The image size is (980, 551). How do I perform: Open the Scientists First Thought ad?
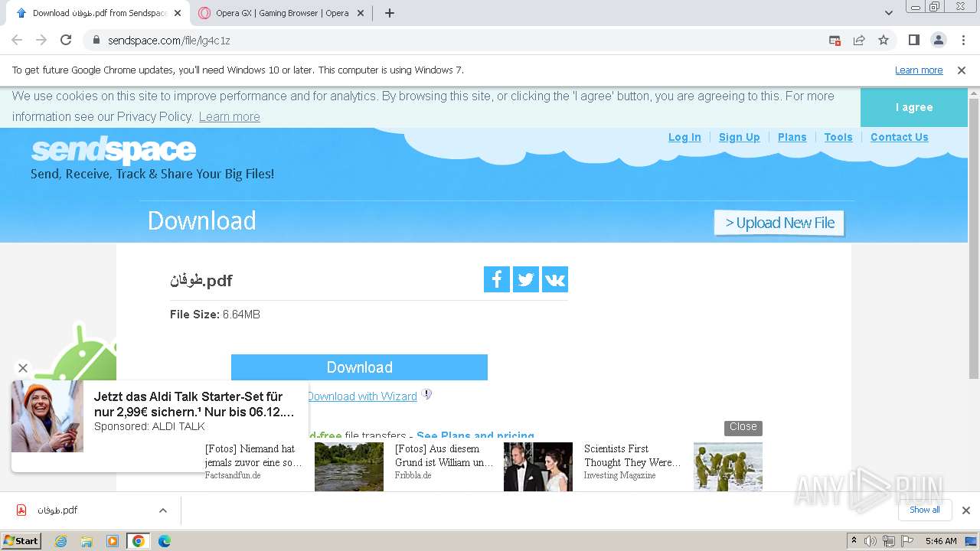(632, 461)
